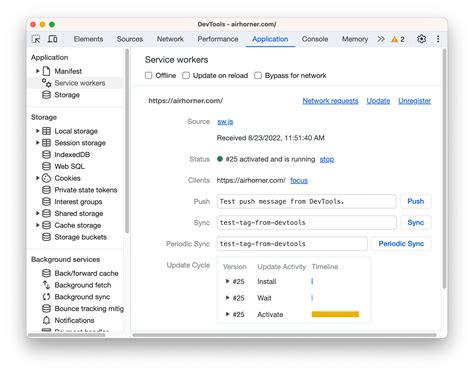Toggle the device toolbar icon

pyautogui.click(x=52, y=39)
